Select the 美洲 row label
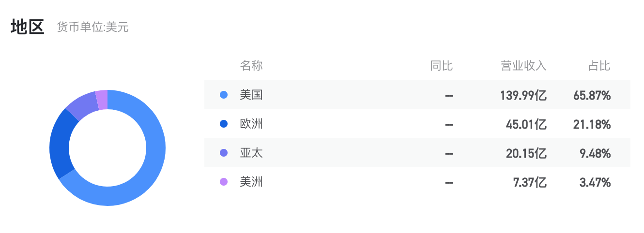The image size is (644, 233). [251, 182]
